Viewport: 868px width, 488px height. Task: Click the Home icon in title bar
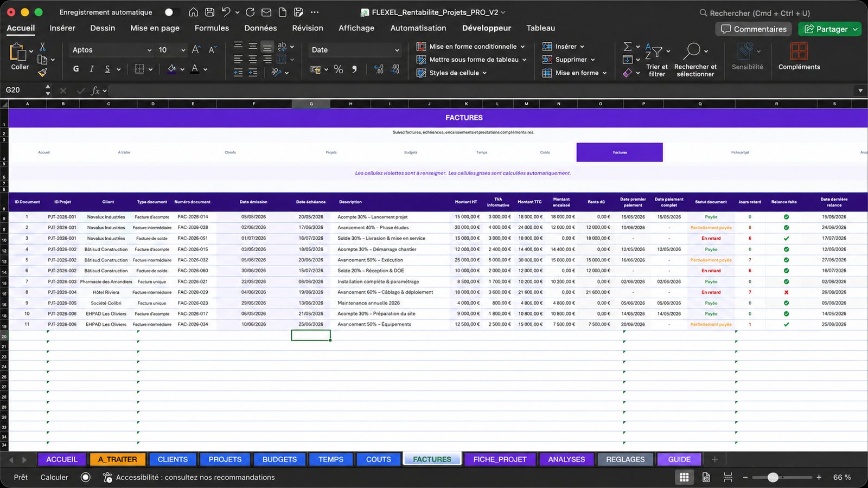tap(194, 12)
